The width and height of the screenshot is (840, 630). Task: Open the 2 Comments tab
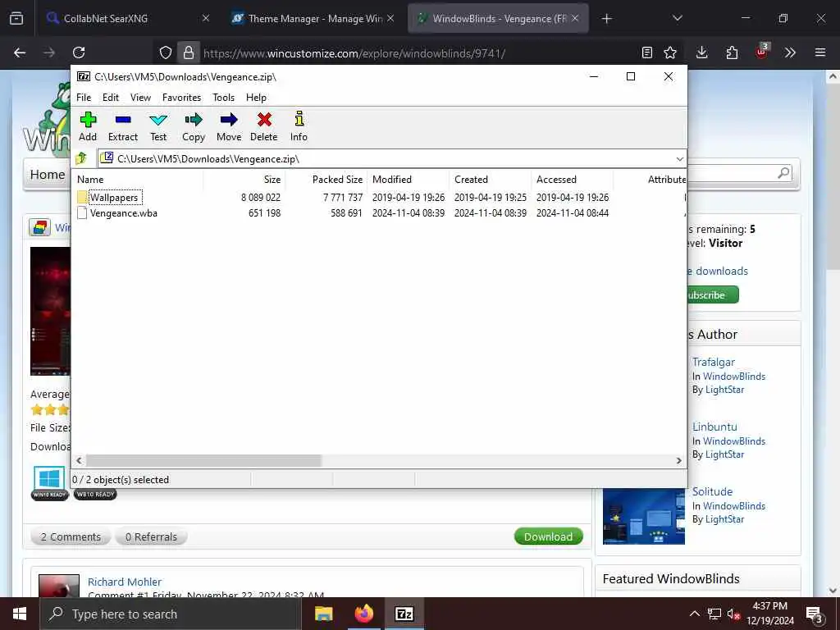pos(71,536)
